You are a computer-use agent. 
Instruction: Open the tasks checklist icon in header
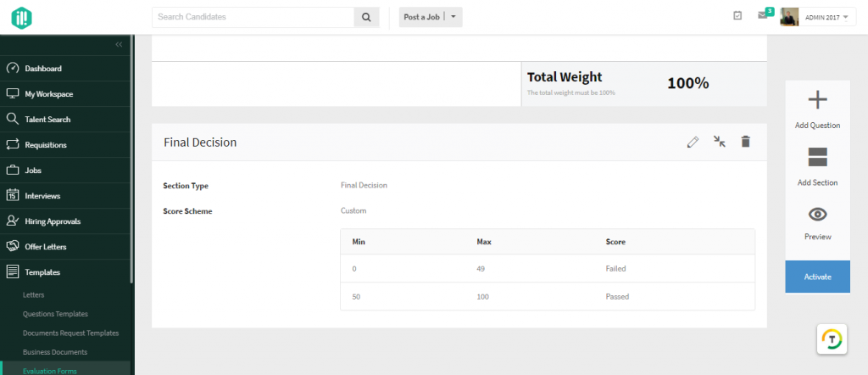[x=737, y=15]
